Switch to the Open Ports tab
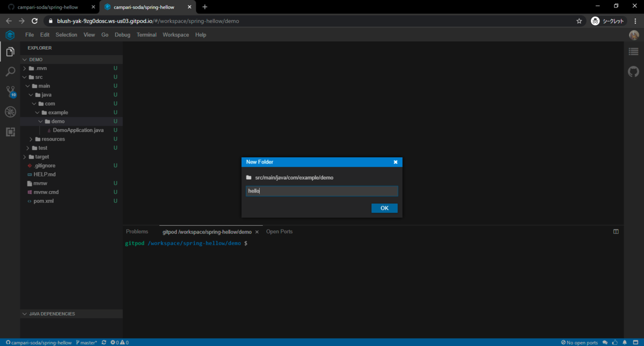644x346 pixels. [279, 232]
